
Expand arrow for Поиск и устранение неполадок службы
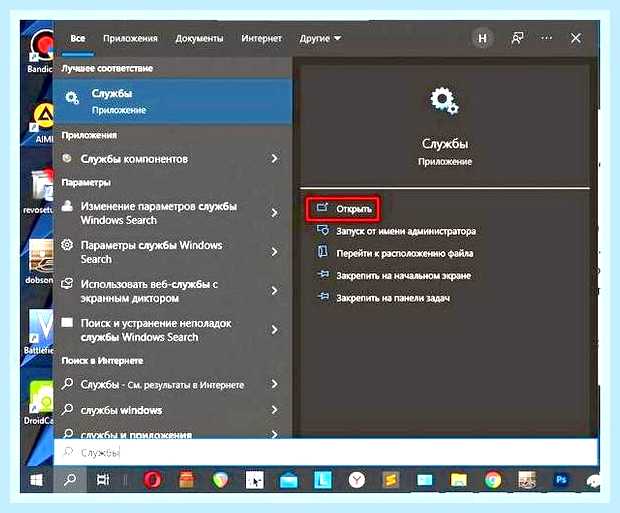274,329
